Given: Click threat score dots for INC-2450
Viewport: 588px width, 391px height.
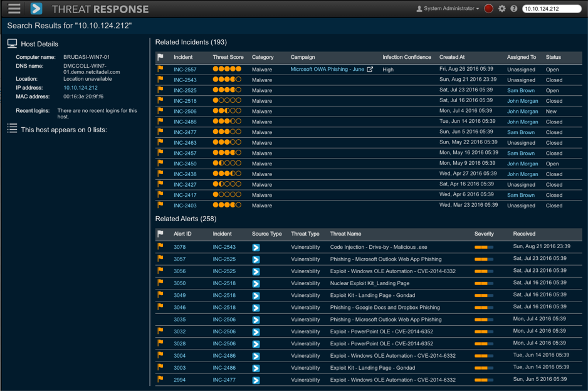Looking at the screenshot, I should [227, 164].
